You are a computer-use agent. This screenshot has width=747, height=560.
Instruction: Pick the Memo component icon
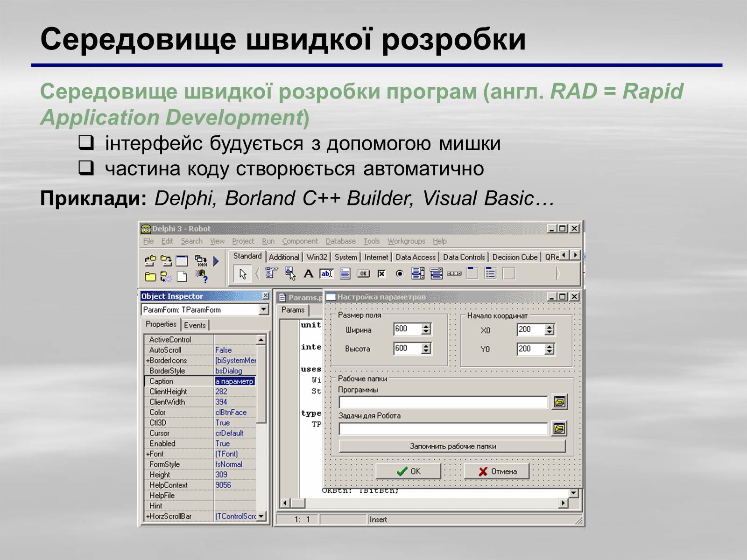[x=345, y=273]
